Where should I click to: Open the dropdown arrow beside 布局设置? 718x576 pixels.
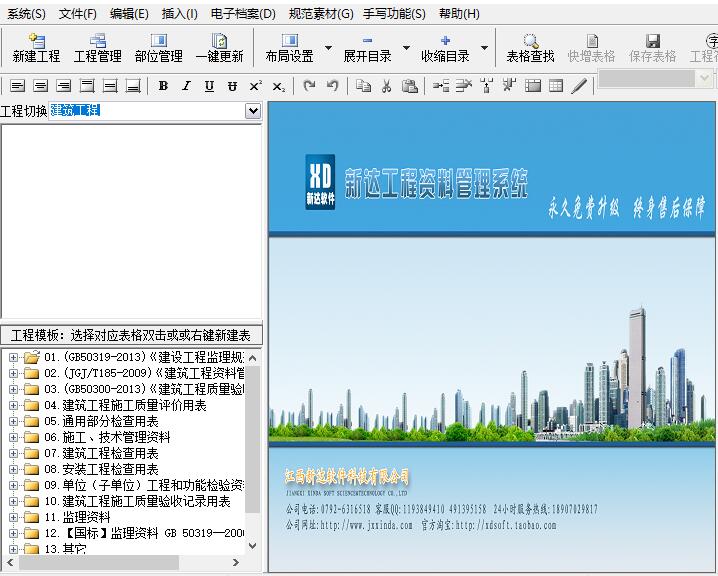click(328, 47)
